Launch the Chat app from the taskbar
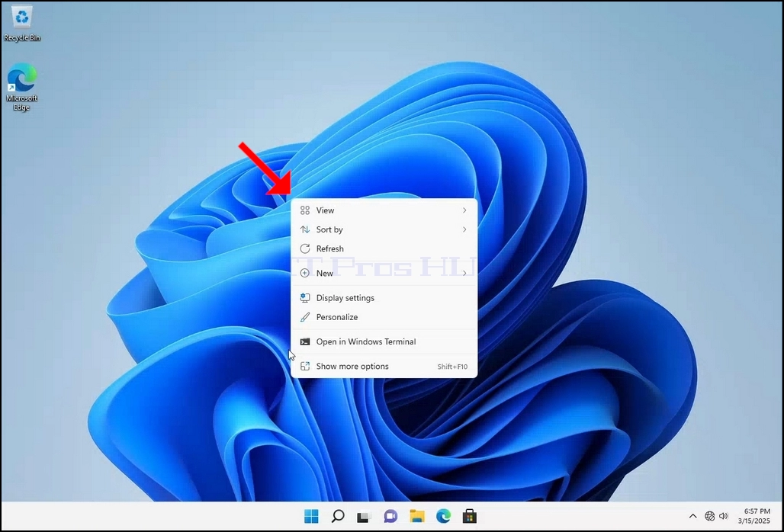Screen dimensions: 784x532 click(390, 516)
